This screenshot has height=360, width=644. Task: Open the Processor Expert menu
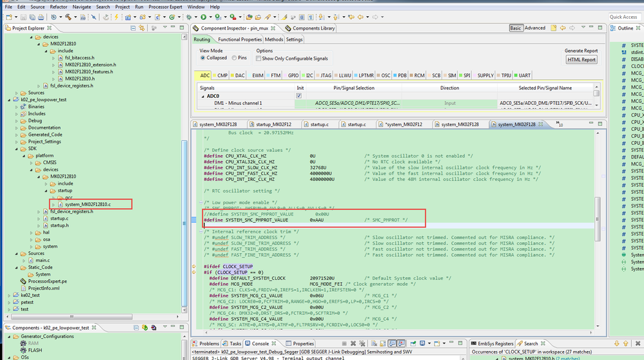(x=165, y=7)
